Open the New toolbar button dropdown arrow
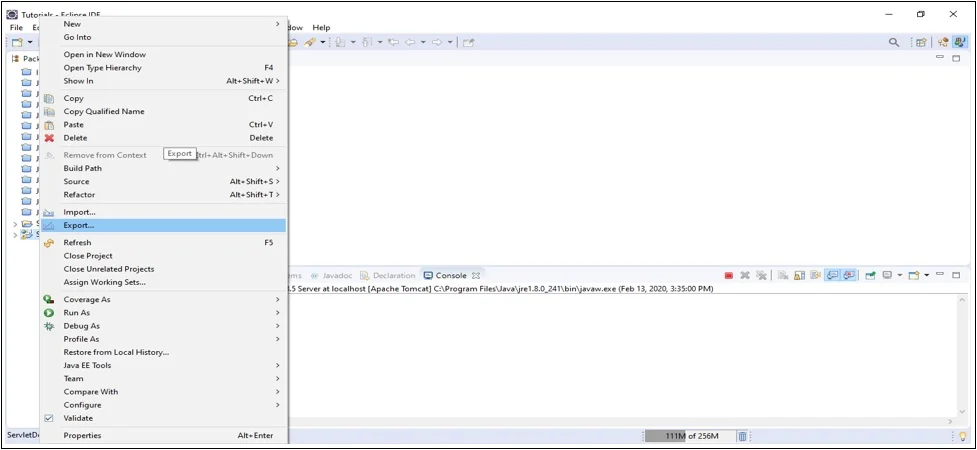This screenshot has height=450, width=977. (30, 42)
